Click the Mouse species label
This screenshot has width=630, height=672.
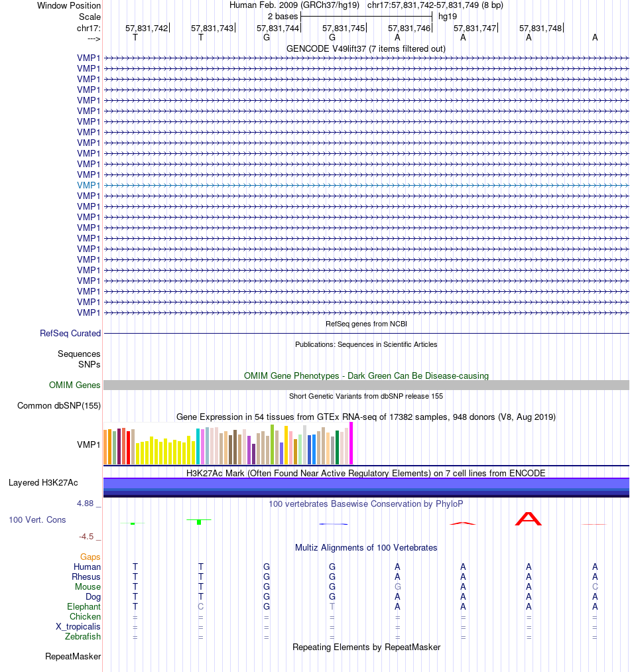coord(88,586)
